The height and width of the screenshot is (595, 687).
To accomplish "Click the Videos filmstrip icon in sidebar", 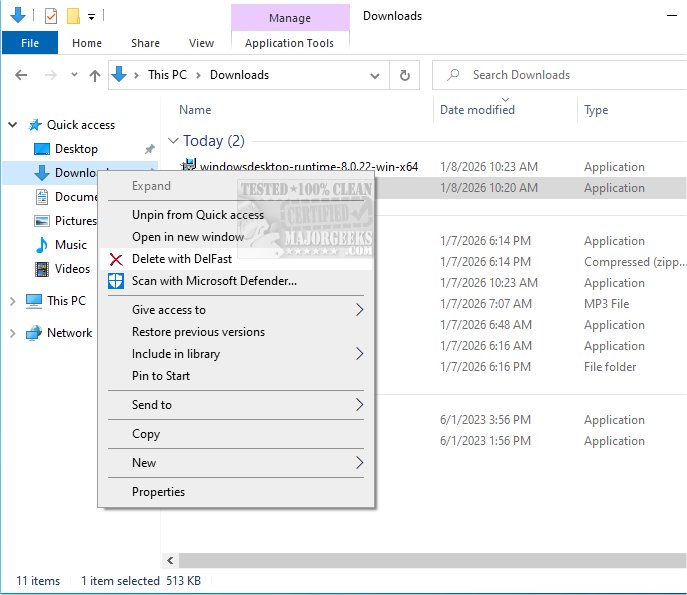I will [42, 269].
